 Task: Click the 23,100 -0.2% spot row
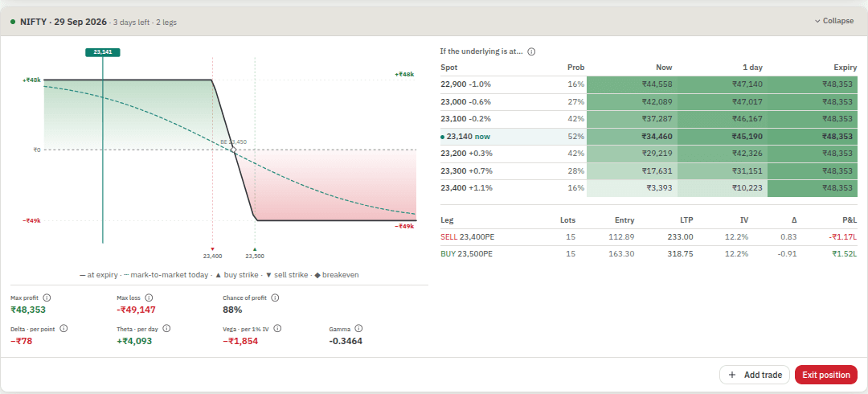coord(649,119)
